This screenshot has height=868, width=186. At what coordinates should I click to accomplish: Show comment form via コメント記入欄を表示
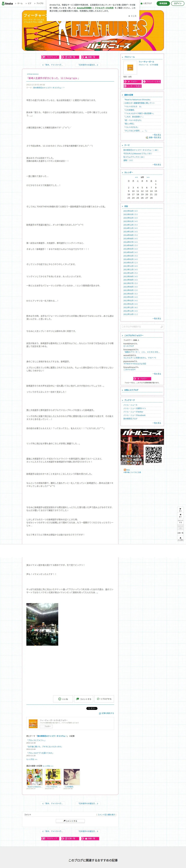point(106,814)
